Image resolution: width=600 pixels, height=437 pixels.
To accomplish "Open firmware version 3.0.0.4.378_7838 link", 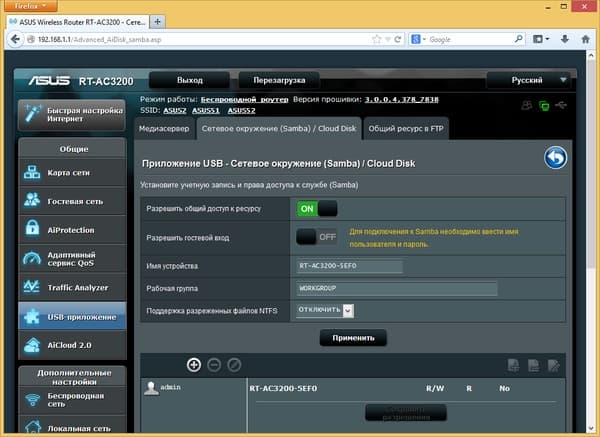I will pos(401,99).
